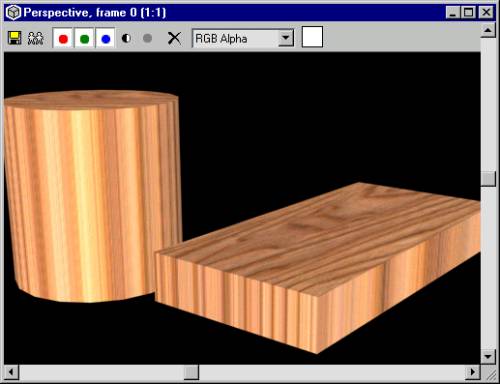The image size is (500, 384).
Task: Open the RGB Alpha channel dropdown
Action: [243, 38]
